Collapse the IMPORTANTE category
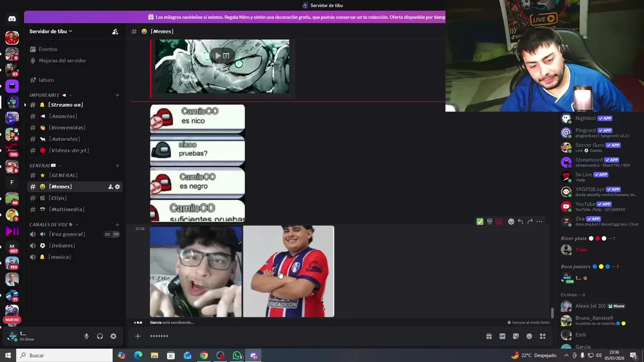This screenshot has height=362, width=644. 50,95
